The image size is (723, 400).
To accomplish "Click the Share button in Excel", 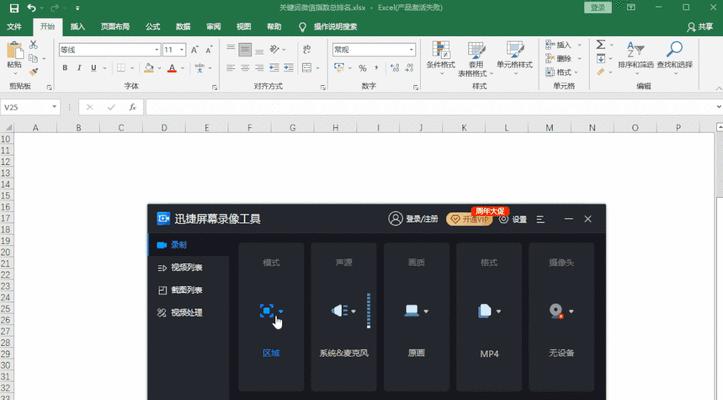I will coord(700,27).
